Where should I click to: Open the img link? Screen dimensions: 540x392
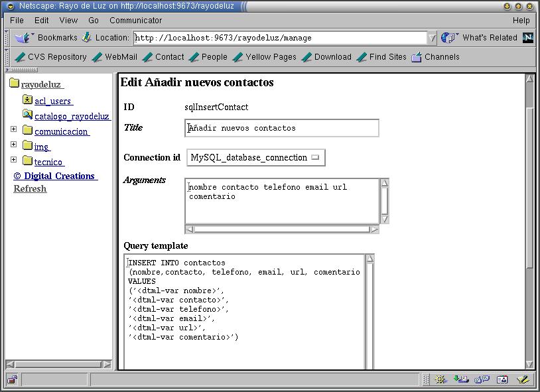click(x=42, y=147)
